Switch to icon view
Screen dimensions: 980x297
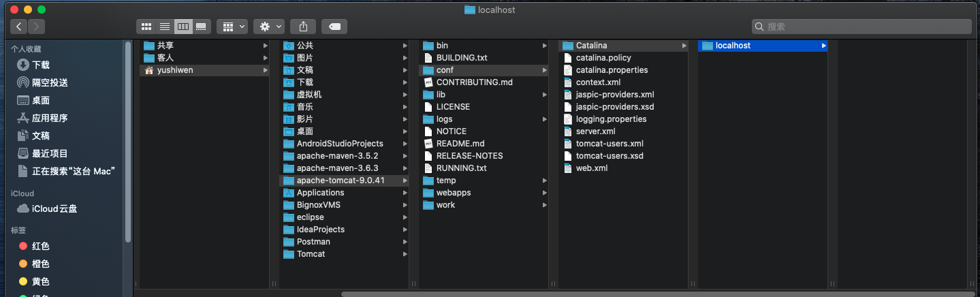coord(146,27)
